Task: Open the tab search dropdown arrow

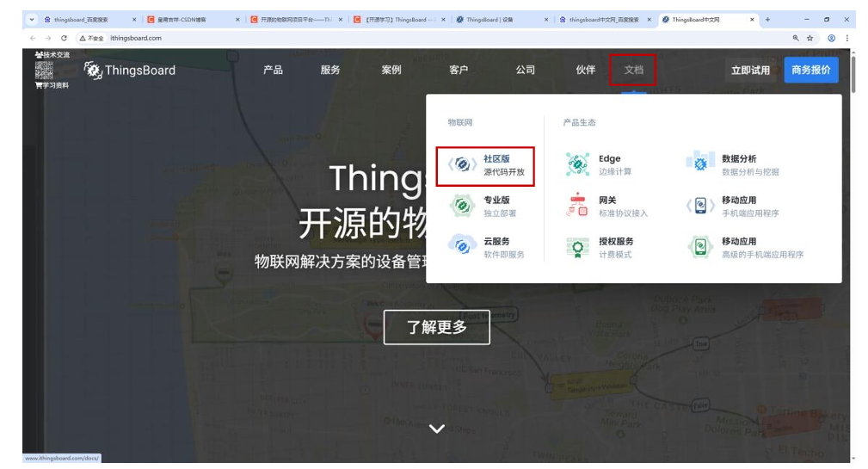Action: pos(32,20)
